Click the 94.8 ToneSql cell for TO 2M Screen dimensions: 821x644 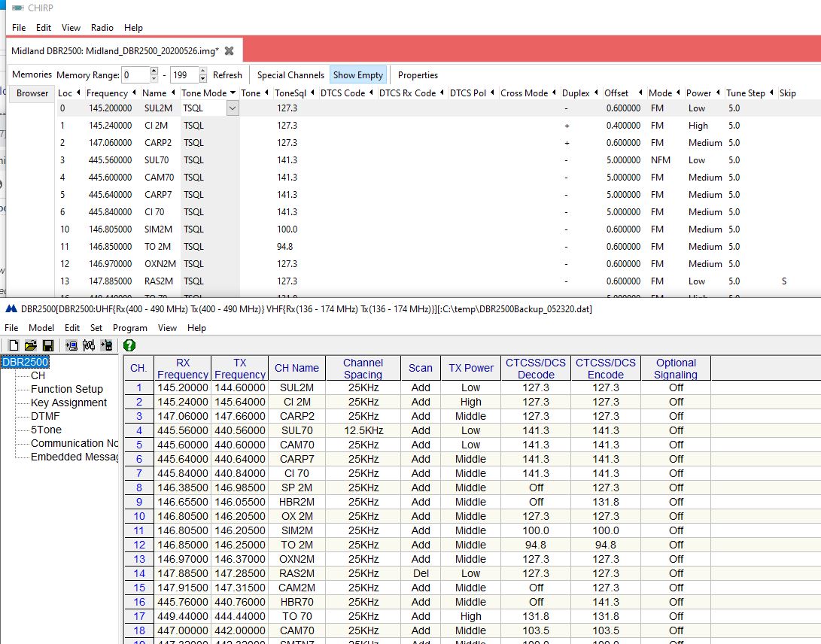coord(285,247)
